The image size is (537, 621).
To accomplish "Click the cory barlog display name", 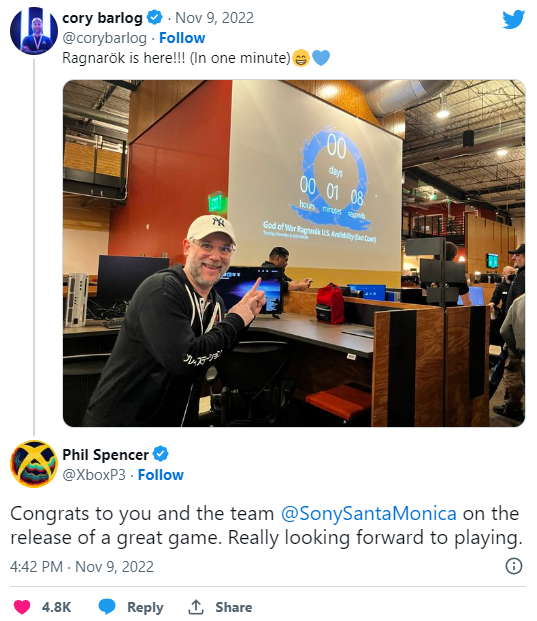I will [102, 18].
